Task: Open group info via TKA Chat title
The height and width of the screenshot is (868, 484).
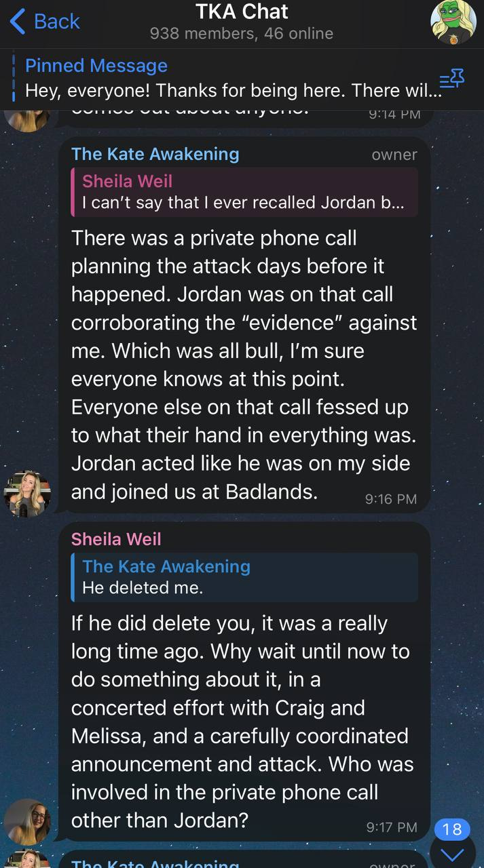Action: coord(242,12)
